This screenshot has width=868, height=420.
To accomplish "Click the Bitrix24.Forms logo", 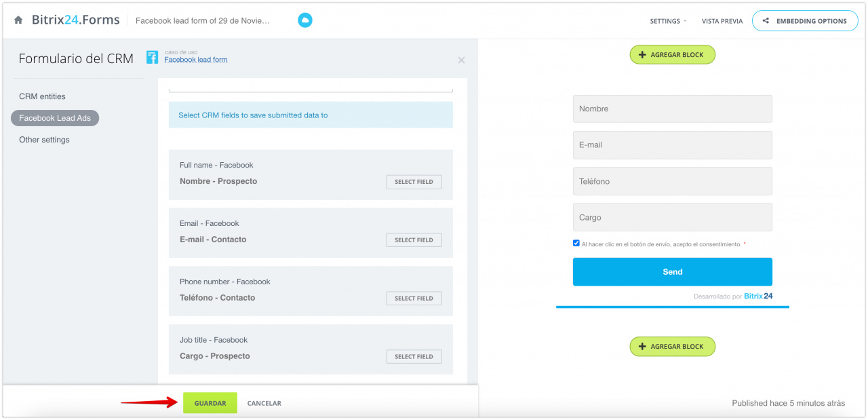I will coord(75,20).
